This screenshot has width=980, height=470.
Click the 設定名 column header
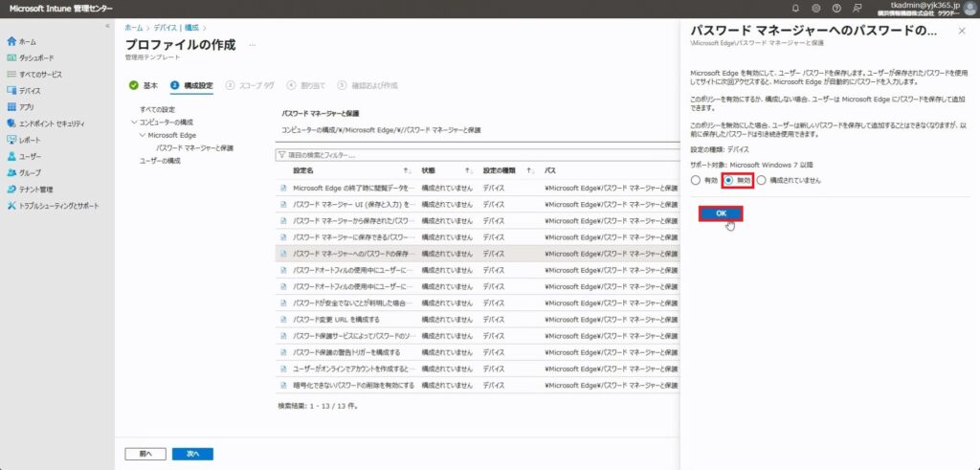pos(303,170)
